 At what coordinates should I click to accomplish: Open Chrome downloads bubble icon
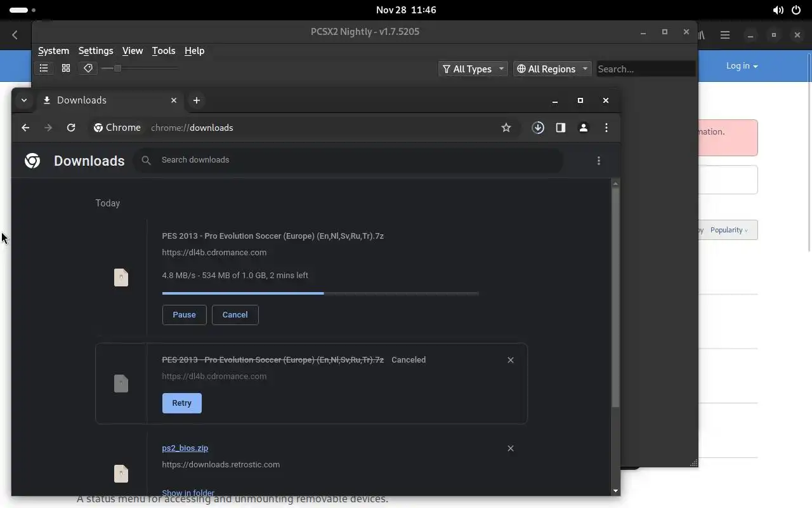[x=538, y=128]
